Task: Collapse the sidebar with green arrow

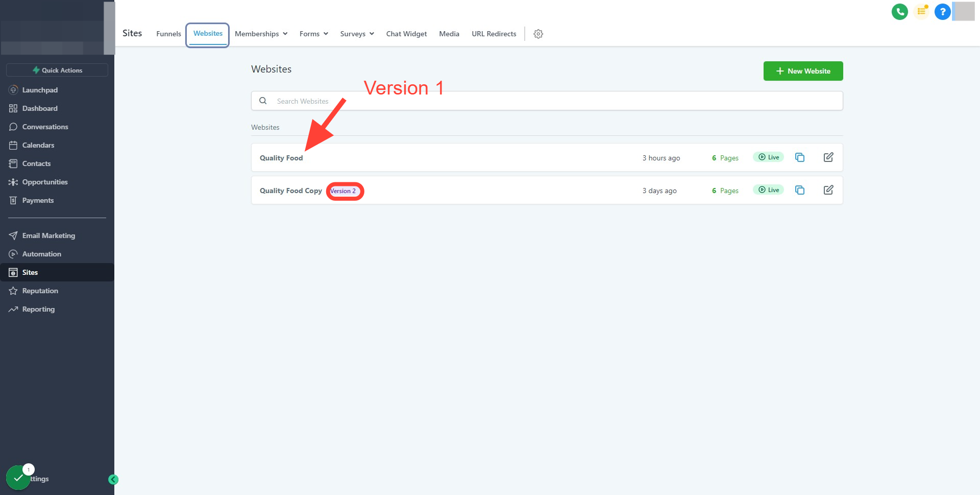Action: (113, 479)
